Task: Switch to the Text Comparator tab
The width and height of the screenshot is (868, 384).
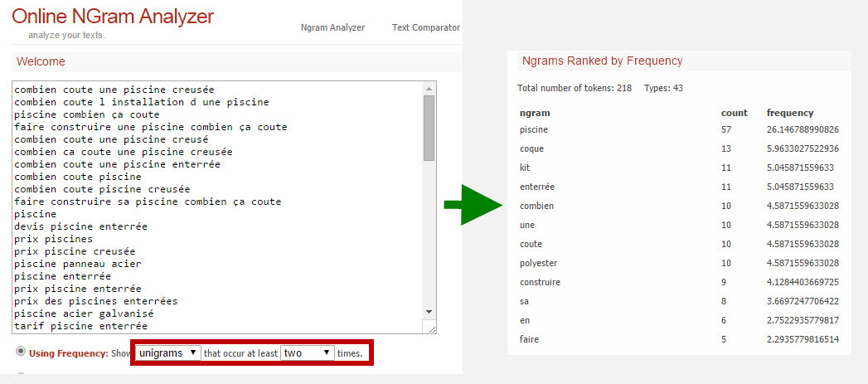Action: (x=425, y=27)
